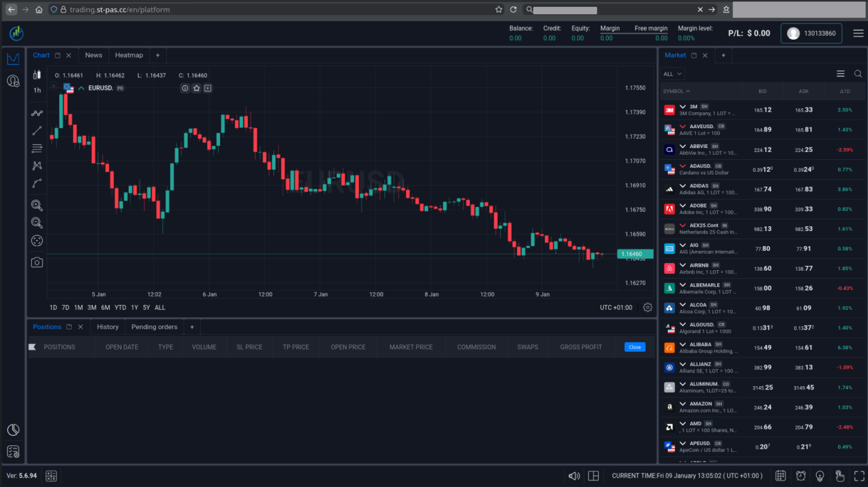Image resolution: width=868 pixels, height=487 pixels.
Task: Click the blue Close positions button
Action: pos(635,347)
